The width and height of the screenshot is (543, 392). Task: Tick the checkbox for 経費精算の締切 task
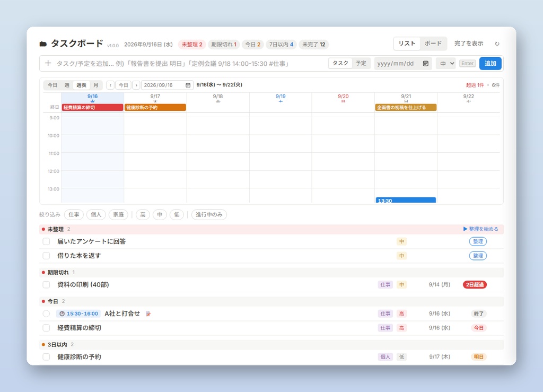47,328
